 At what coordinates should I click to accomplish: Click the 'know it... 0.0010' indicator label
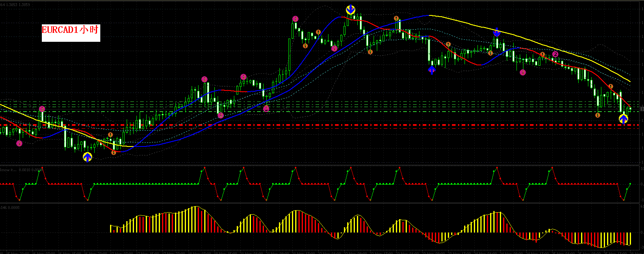click(x=21, y=170)
